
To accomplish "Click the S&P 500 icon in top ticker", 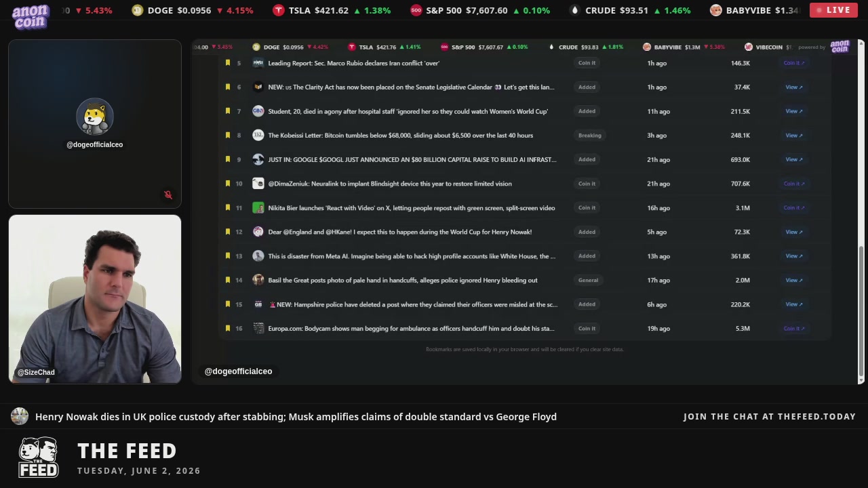I will pos(416,10).
